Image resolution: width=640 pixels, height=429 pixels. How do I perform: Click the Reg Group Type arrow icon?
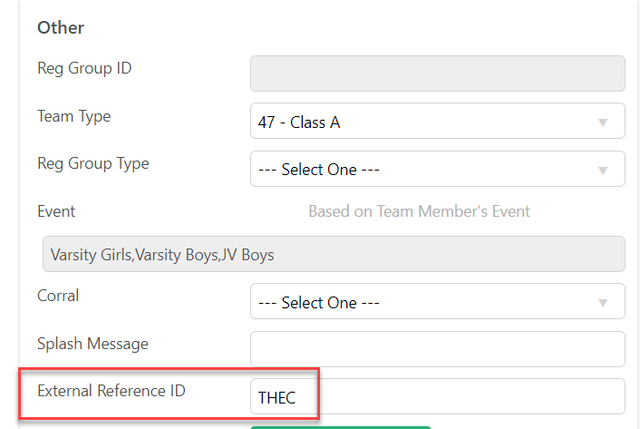pyautogui.click(x=602, y=170)
